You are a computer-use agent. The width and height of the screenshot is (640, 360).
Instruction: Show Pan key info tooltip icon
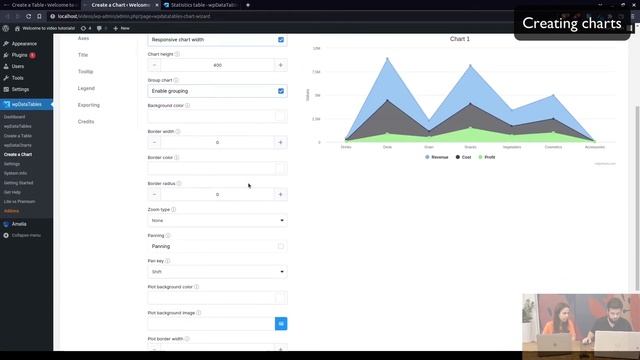[167, 261]
